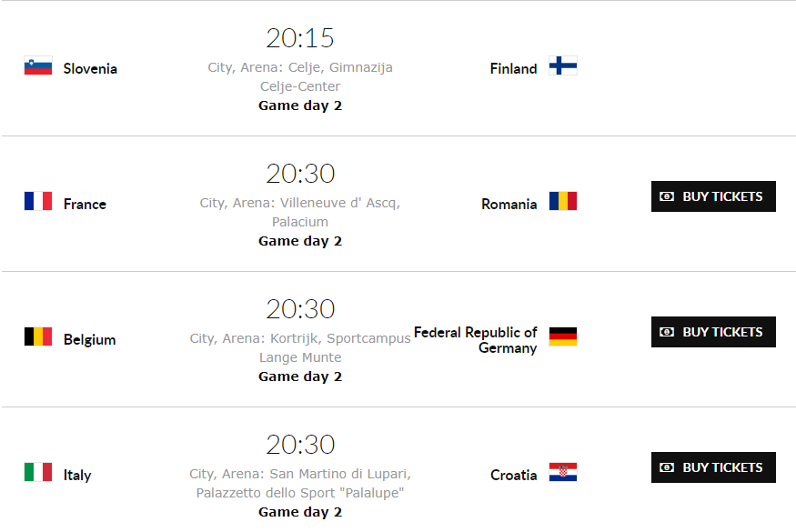Select the Croatia team name
This screenshot has width=796, height=532.
[514, 475]
